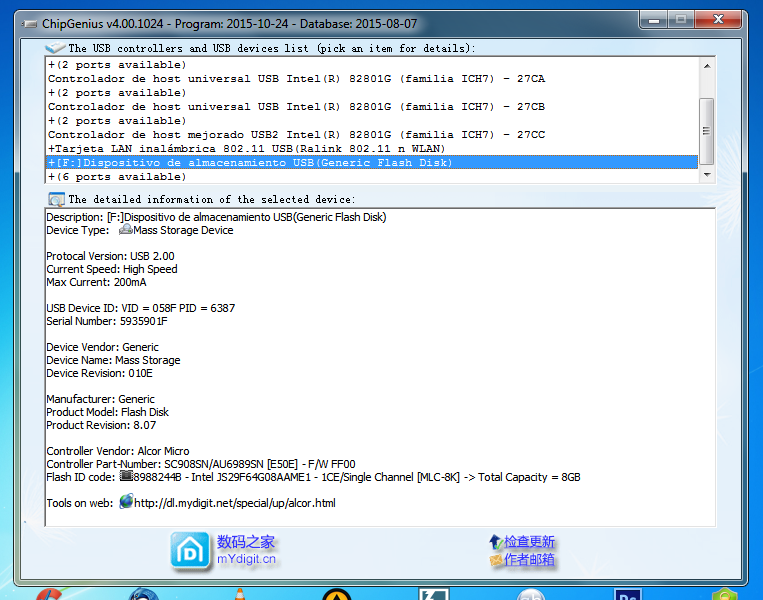Open the 数码之家 website link

pos(246,542)
